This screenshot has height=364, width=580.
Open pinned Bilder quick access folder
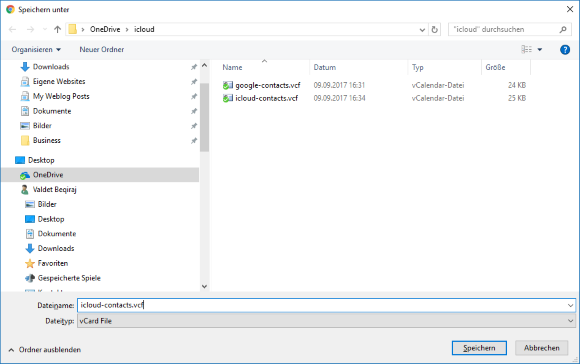pos(42,126)
